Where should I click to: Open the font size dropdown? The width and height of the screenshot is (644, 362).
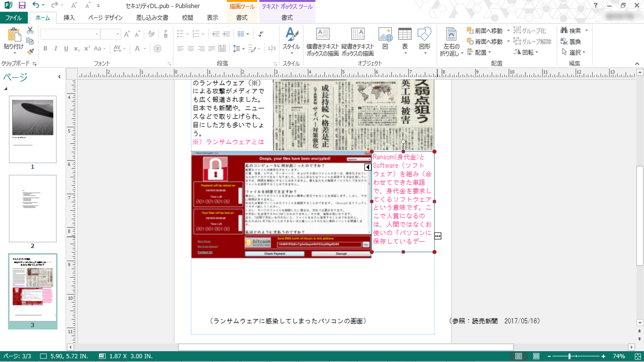tap(117, 34)
